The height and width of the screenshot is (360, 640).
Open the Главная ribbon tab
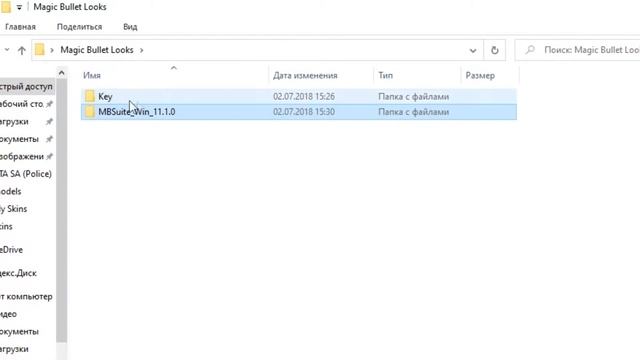pos(20,27)
